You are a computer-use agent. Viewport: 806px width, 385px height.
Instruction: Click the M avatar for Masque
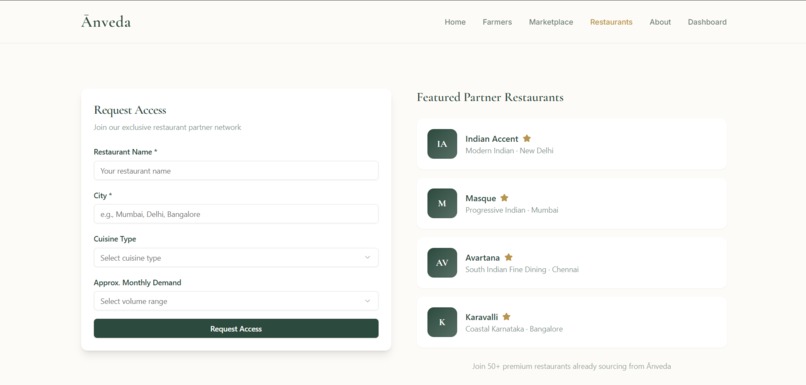coord(442,203)
